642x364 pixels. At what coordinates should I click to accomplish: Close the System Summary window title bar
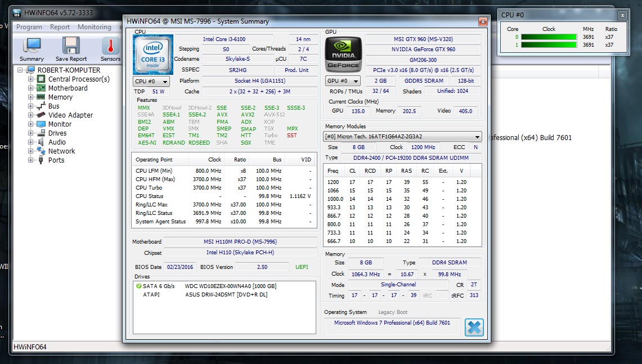(483, 22)
